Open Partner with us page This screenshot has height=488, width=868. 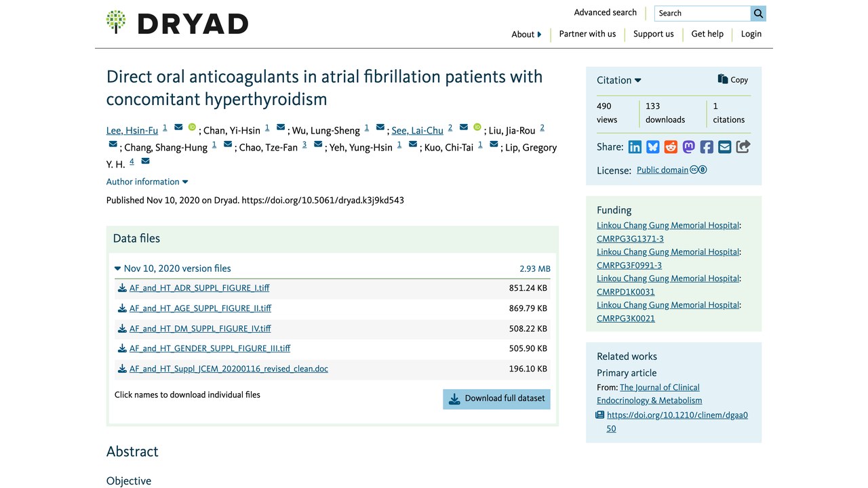pos(587,34)
